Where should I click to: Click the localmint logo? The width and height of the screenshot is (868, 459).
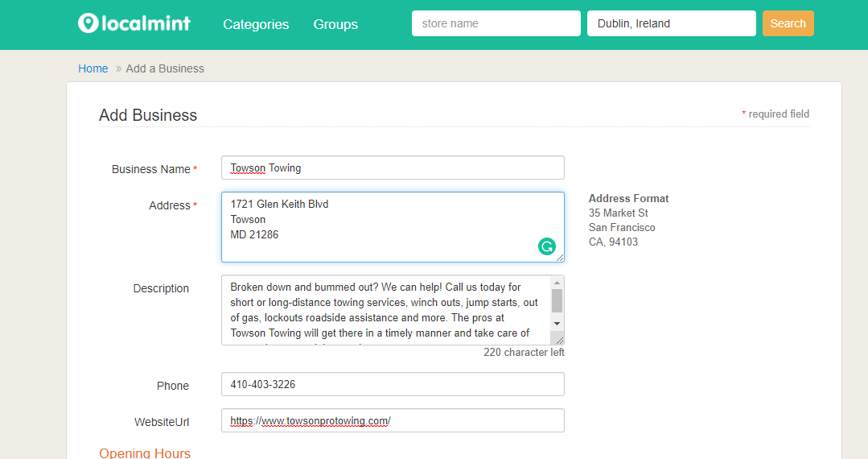[134, 23]
